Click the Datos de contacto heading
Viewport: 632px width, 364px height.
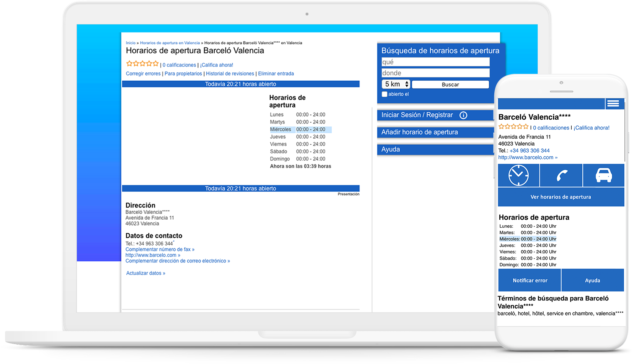tap(154, 236)
